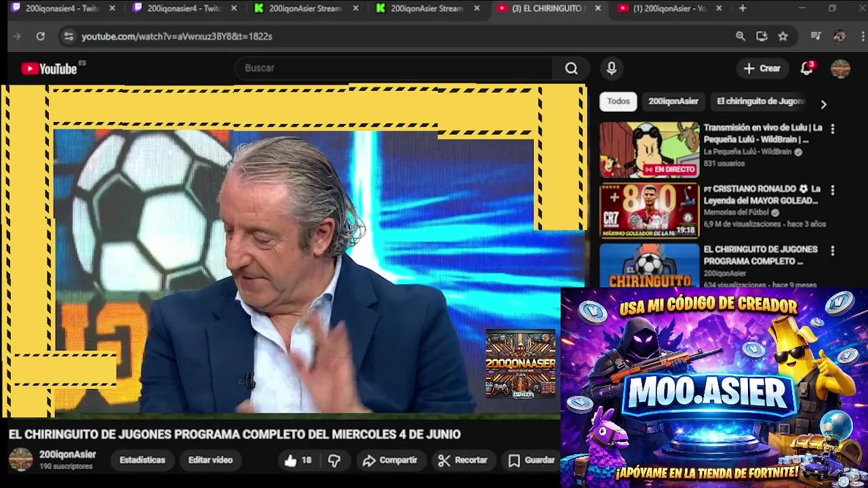Open title Transmisión en vivo de Lulu
This screenshot has width=868, height=488.
click(762, 134)
